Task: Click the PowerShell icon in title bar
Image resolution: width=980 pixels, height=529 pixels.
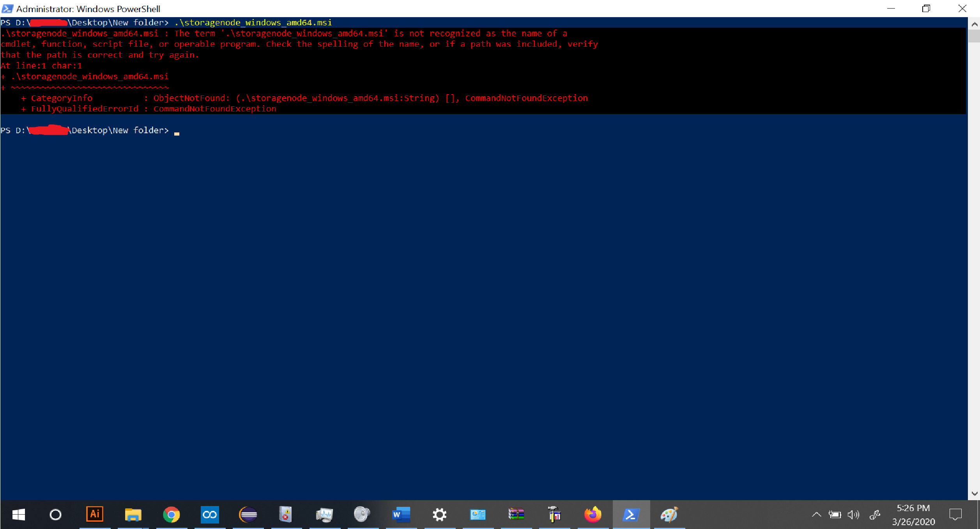Action: (x=7, y=9)
